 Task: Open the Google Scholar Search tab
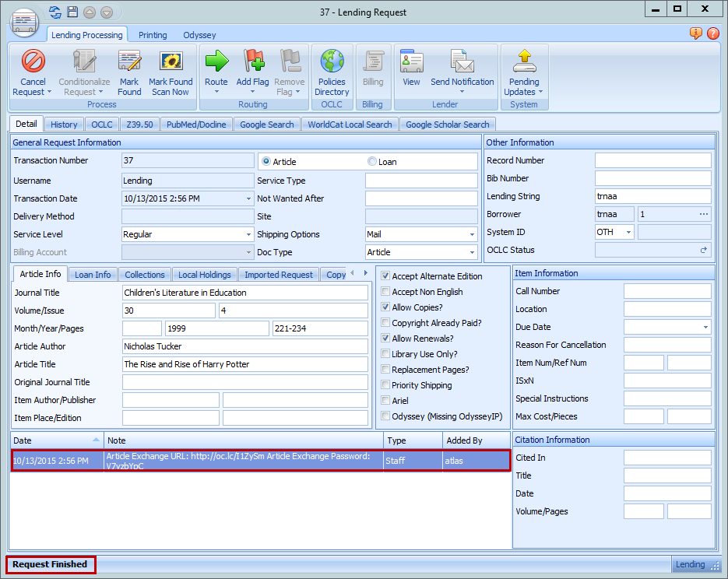(x=447, y=125)
